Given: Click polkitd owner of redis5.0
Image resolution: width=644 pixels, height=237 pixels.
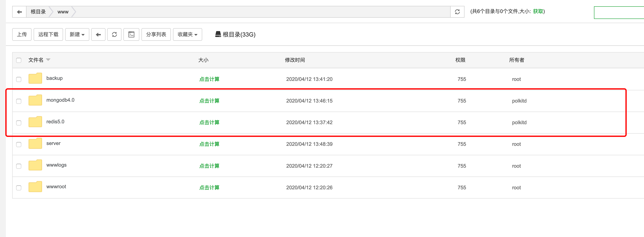Looking at the screenshot, I should coord(519,122).
